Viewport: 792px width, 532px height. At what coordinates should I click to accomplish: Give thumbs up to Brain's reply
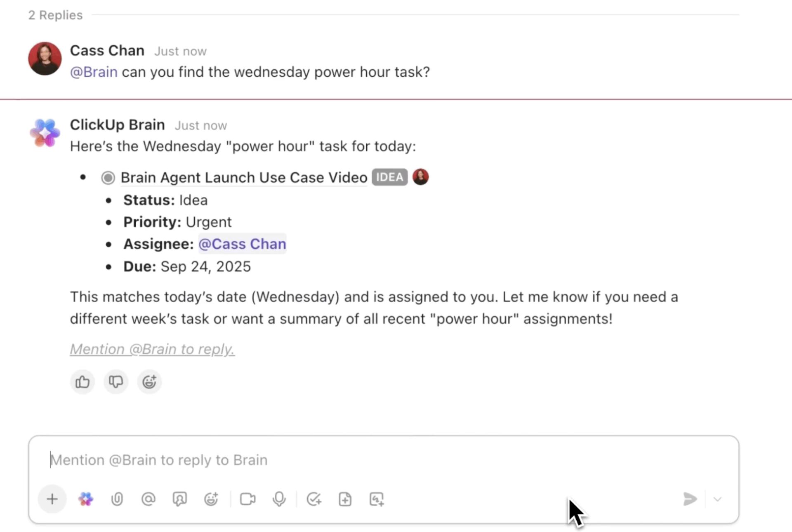pos(82,382)
